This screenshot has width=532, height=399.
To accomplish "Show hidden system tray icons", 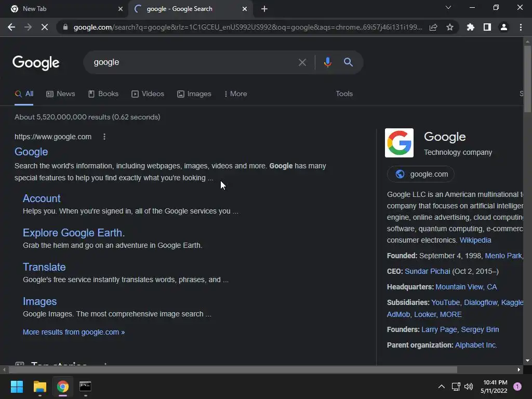I will coord(442,387).
